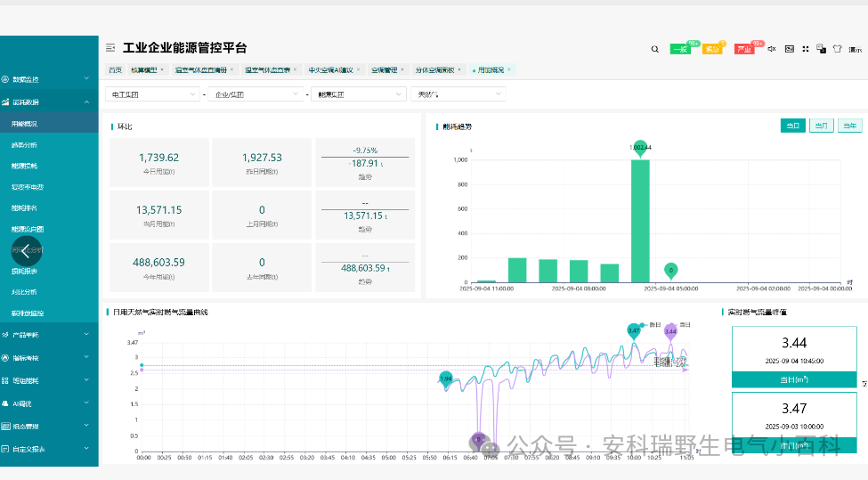868x480 pixels.
Task: Close the 用能概况 tab
Action: pos(509,69)
